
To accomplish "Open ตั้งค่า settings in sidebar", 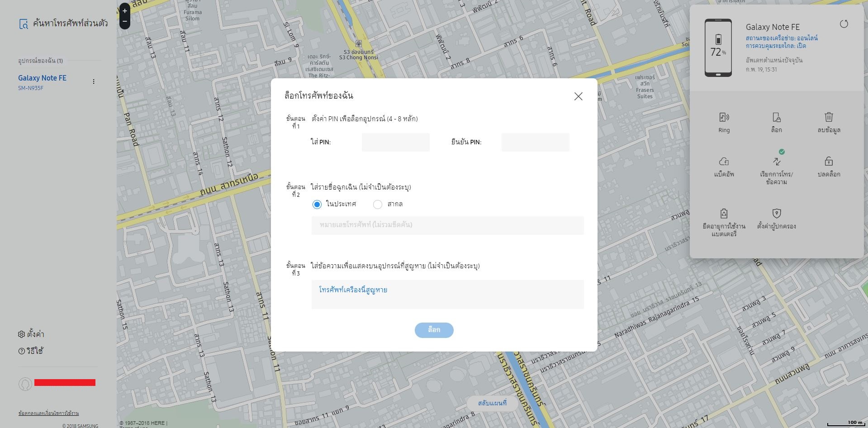I will [31, 334].
